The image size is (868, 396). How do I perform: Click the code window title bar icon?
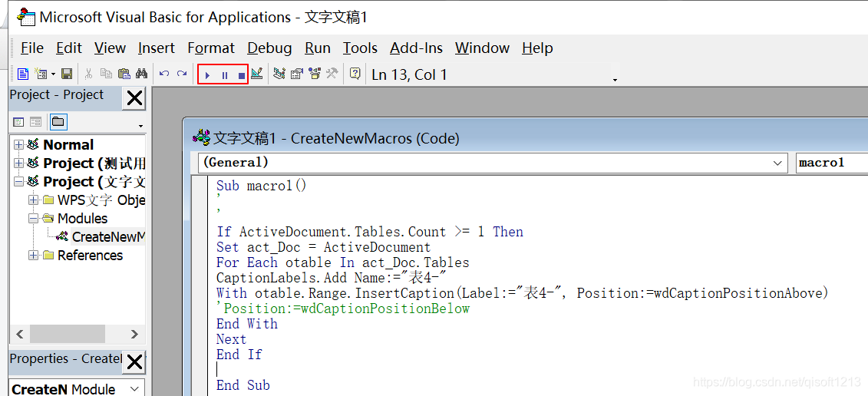(201, 137)
